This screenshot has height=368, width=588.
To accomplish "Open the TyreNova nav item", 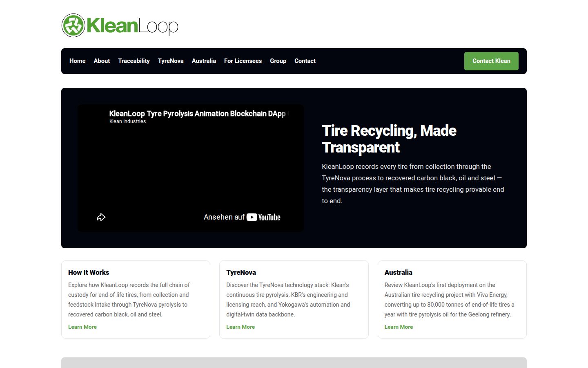I will tap(171, 61).
